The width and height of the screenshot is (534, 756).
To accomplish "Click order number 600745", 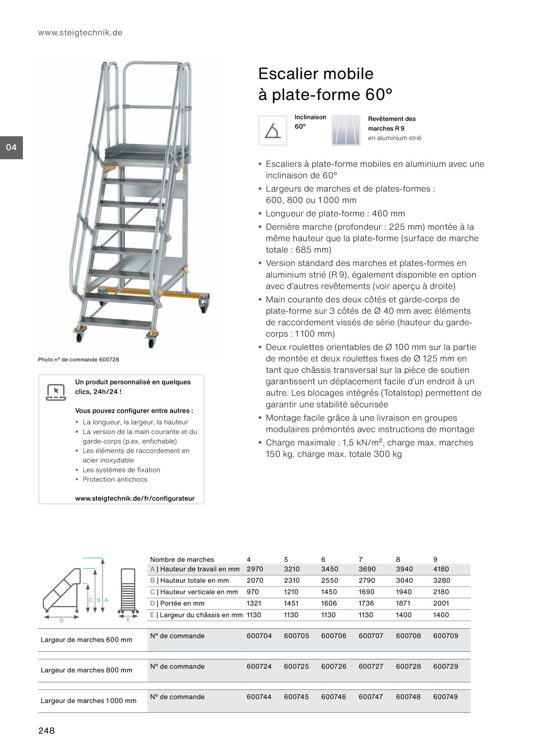I will (x=296, y=697).
